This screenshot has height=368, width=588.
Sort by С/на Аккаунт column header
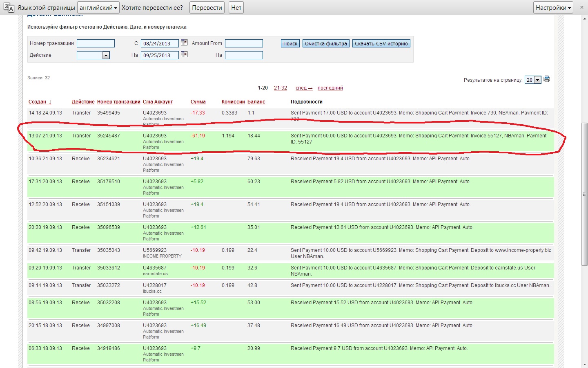158,102
